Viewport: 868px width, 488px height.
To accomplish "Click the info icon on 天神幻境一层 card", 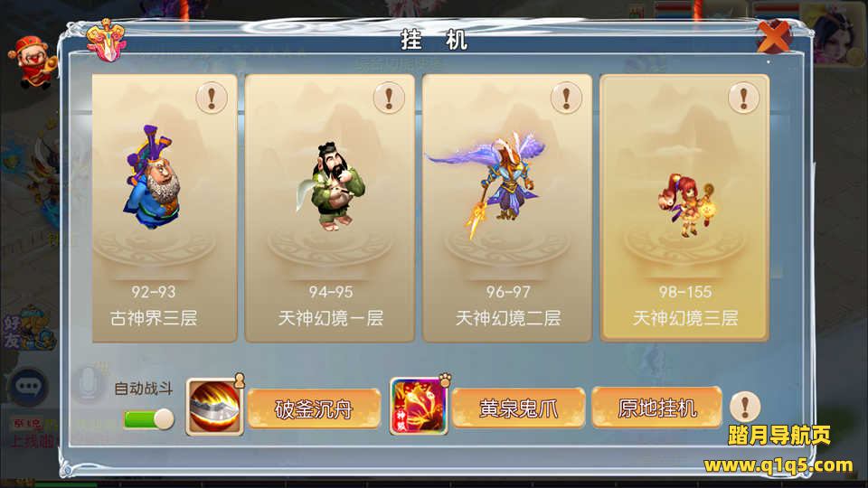I will [389, 98].
